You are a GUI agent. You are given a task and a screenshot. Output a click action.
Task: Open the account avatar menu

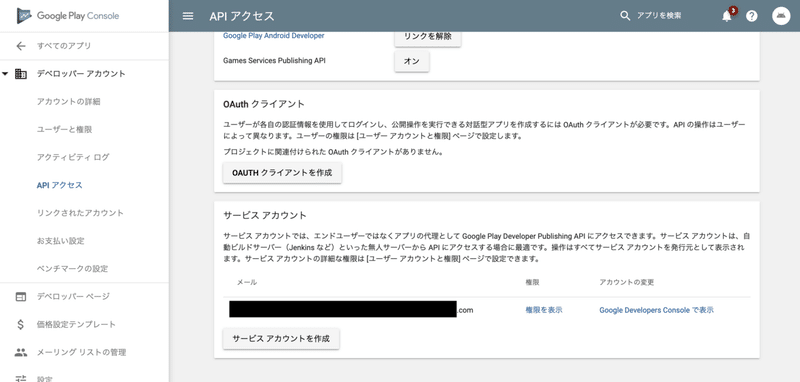[x=781, y=16]
